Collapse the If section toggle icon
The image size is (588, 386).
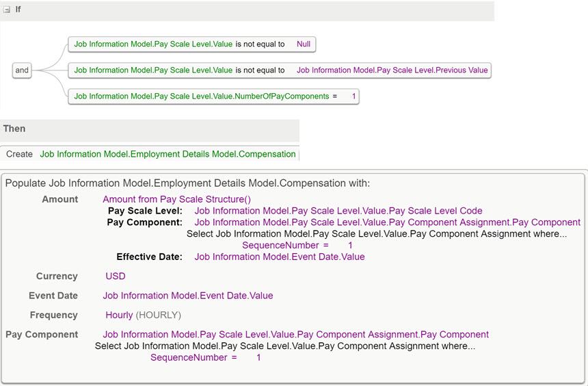click(x=7, y=10)
